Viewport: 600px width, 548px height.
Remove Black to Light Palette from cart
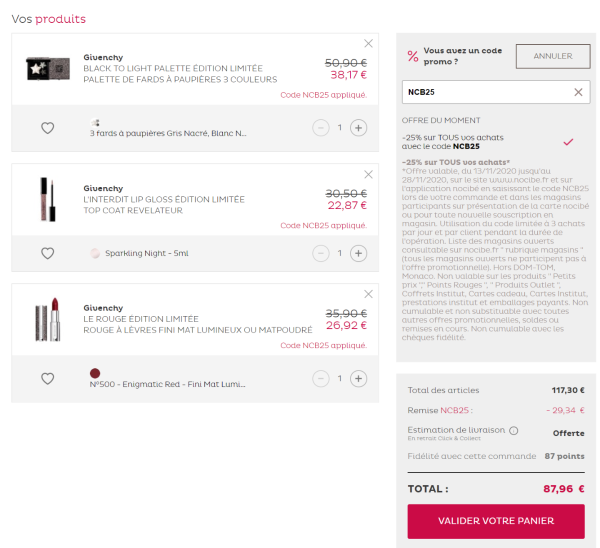tap(368, 44)
